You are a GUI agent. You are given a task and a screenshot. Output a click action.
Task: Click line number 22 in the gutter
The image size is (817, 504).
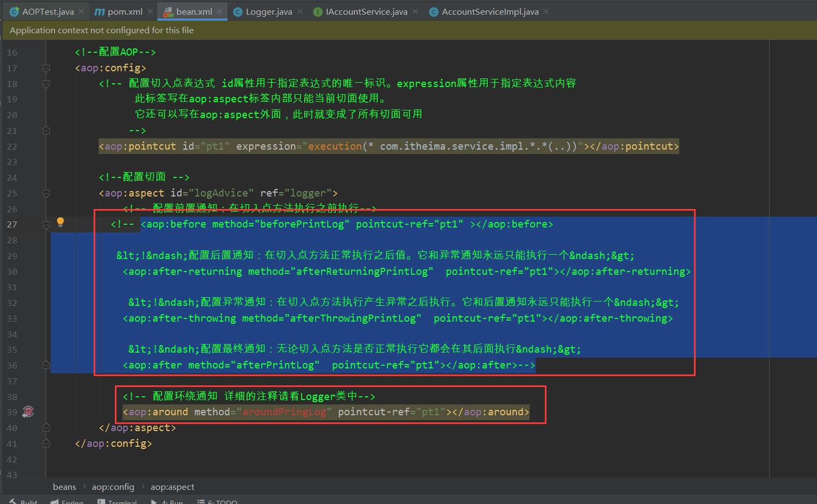[12, 147]
